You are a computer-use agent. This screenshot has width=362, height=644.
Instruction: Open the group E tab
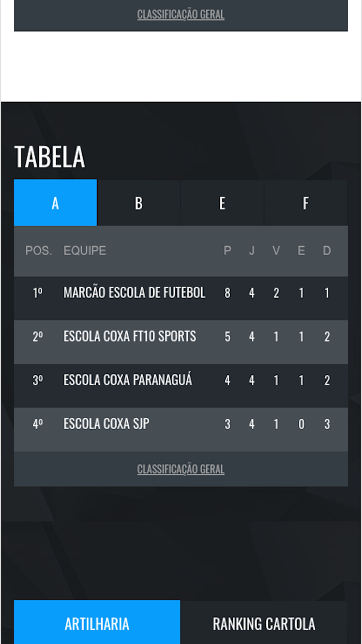pos(222,203)
